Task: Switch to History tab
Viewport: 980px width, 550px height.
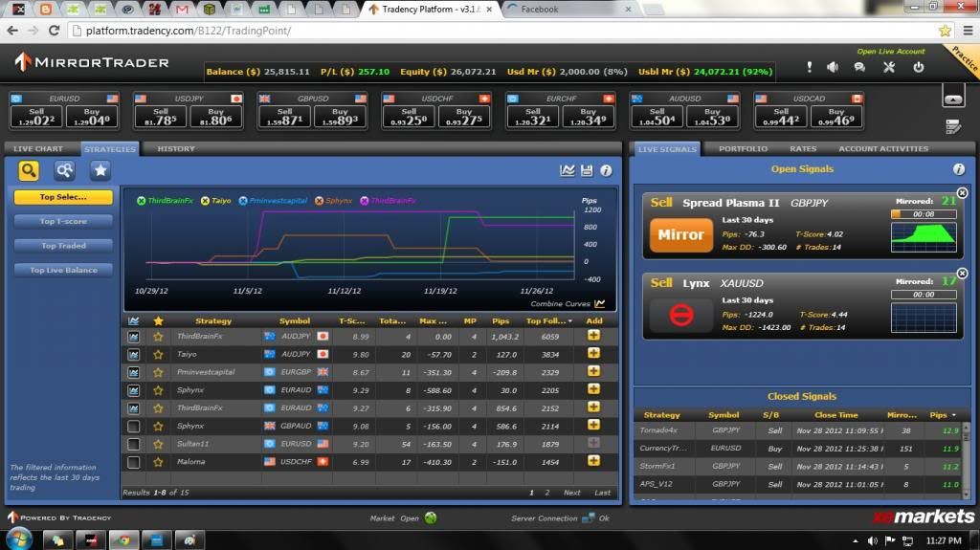Action: (176, 149)
